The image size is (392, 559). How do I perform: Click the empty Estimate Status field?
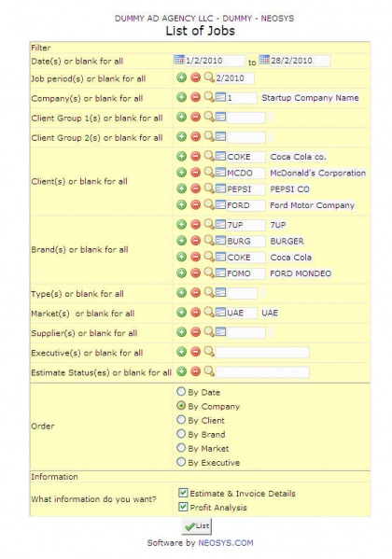point(262,372)
